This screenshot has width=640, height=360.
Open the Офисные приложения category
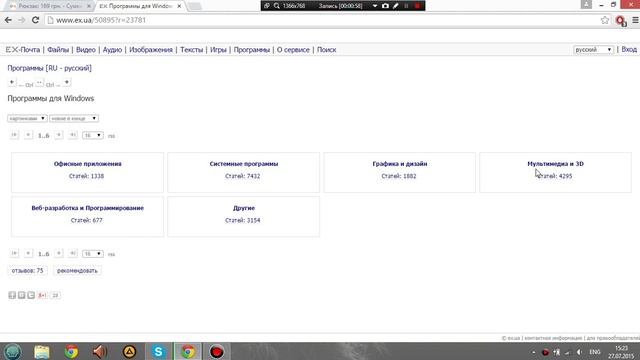87,164
